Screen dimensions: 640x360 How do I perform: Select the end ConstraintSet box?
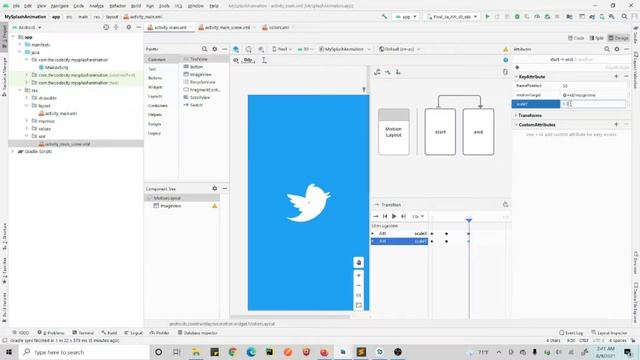pyautogui.click(x=478, y=132)
